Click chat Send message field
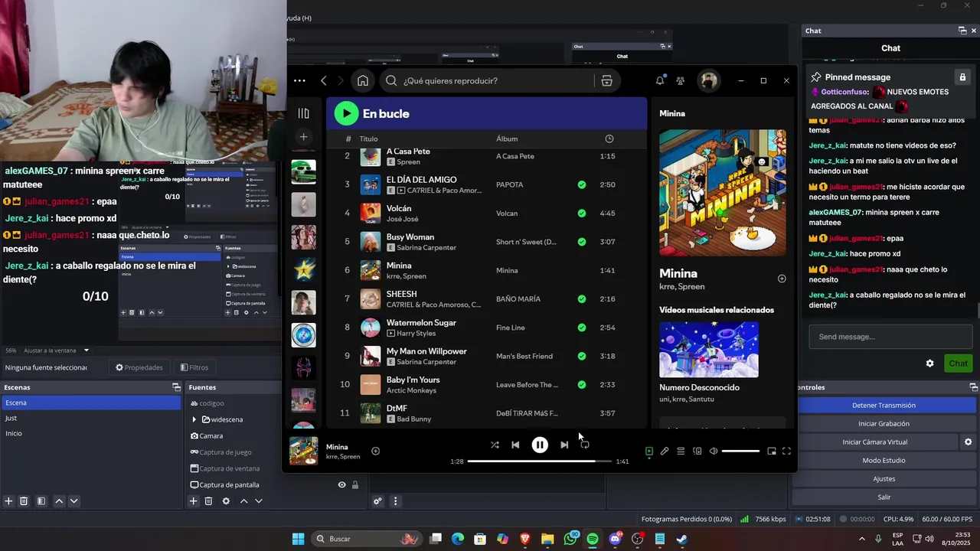Image resolution: width=980 pixels, height=551 pixels. 890,337
